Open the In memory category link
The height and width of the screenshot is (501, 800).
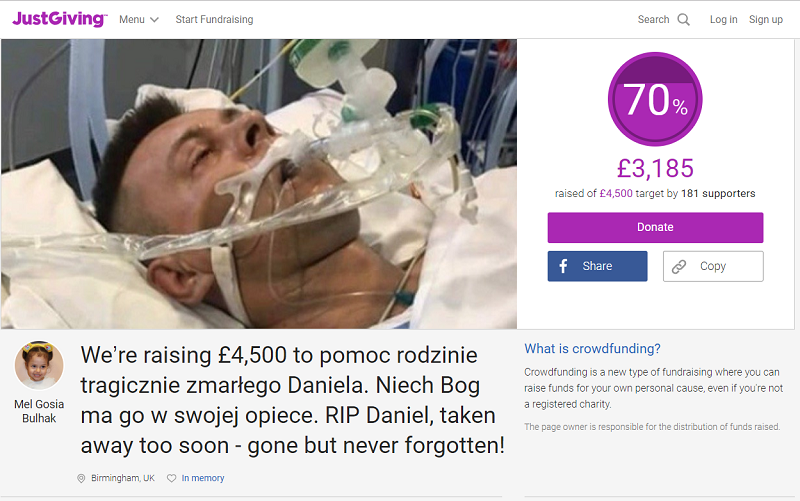[203, 478]
